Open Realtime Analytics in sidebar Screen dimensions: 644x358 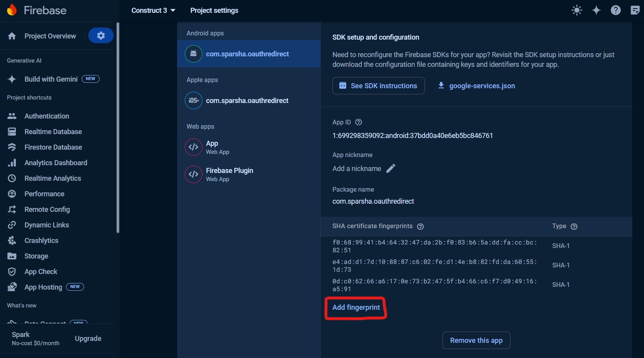tap(53, 178)
